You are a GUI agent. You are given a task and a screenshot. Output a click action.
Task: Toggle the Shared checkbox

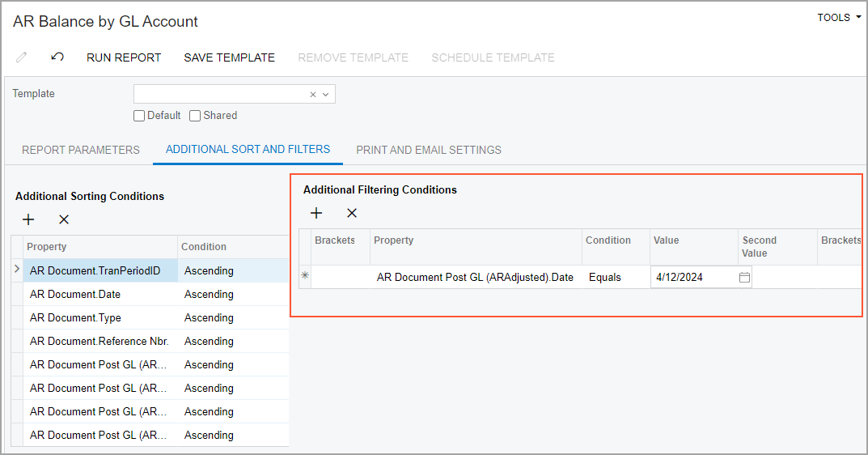(x=195, y=116)
